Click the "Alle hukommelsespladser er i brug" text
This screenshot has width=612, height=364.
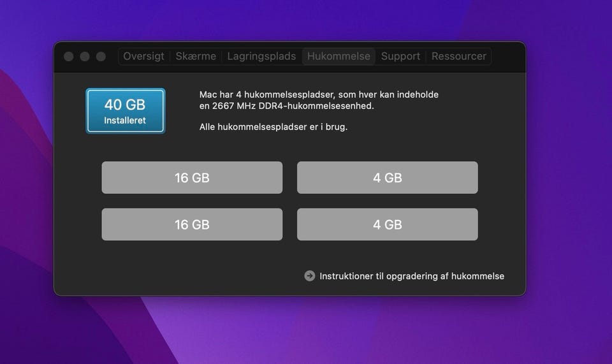273,127
